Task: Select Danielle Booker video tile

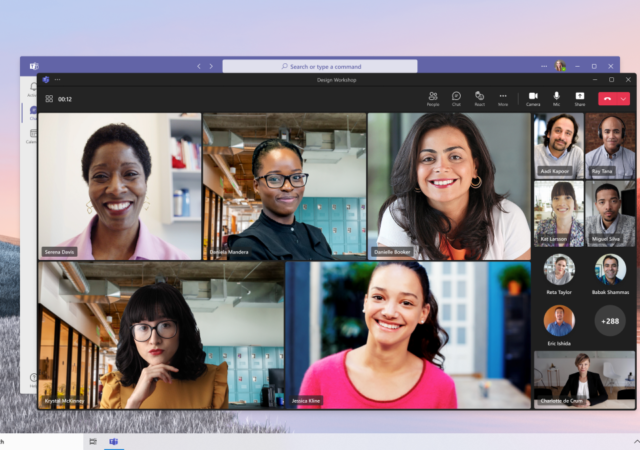Action: point(449,186)
